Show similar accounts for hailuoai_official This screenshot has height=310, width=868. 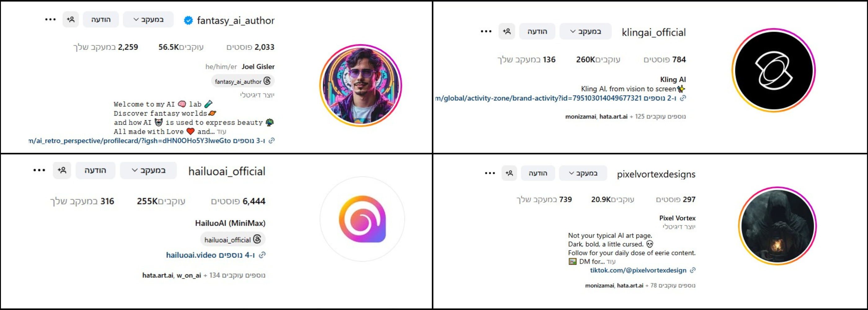pos(62,170)
